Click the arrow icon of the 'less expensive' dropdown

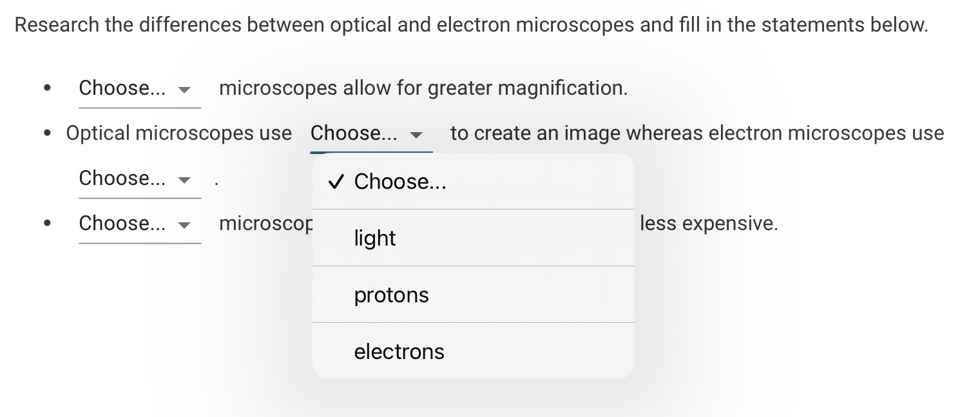(184, 225)
